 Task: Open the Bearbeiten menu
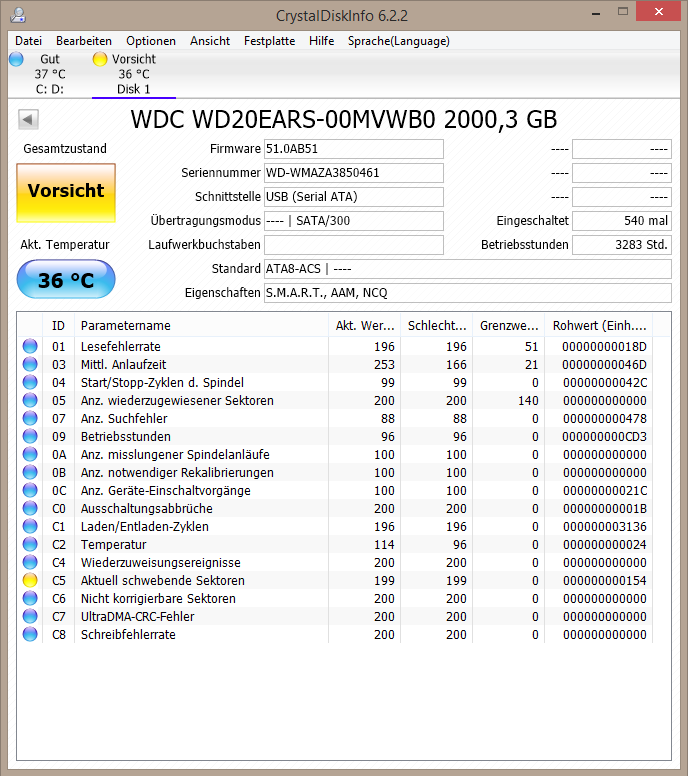click(x=84, y=41)
